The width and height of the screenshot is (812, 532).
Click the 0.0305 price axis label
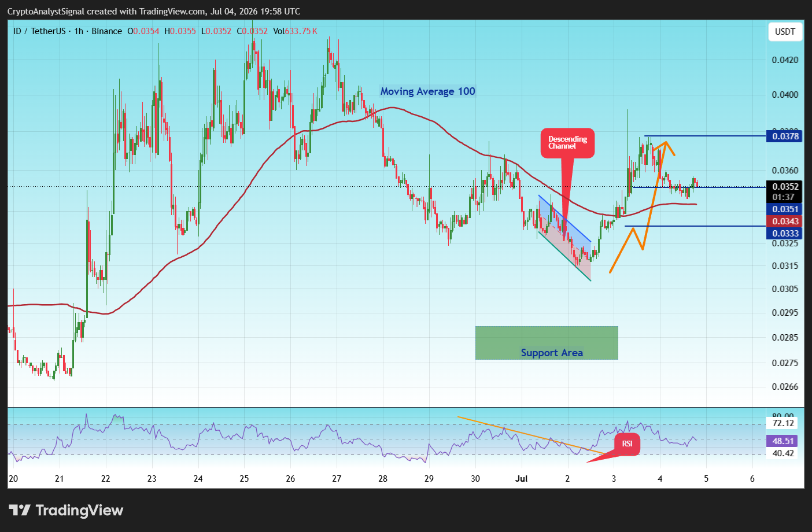point(785,289)
